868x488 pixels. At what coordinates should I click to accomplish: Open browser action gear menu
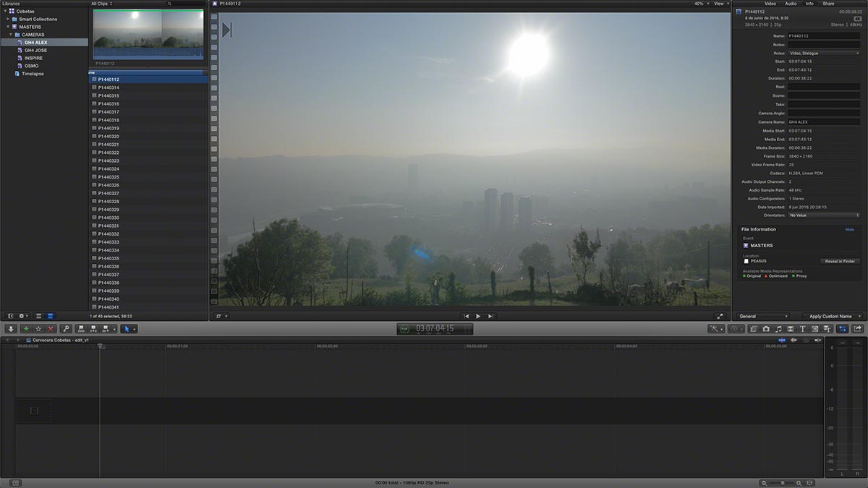22,316
